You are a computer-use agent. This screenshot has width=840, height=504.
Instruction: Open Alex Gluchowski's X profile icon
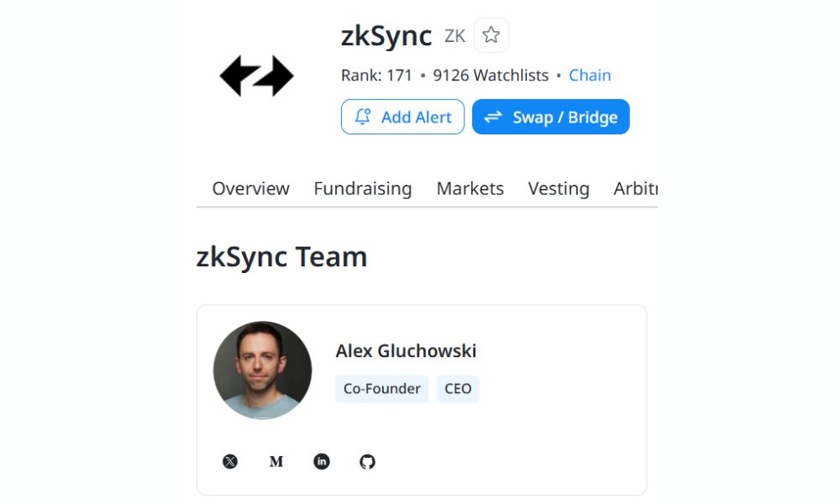(x=230, y=461)
